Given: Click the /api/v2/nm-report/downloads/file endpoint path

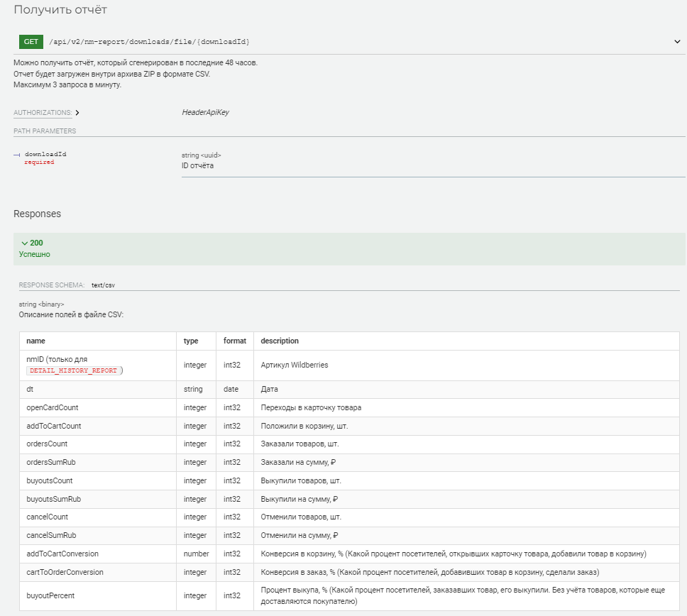Looking at the screenshot, I should [x=149, y=42].
